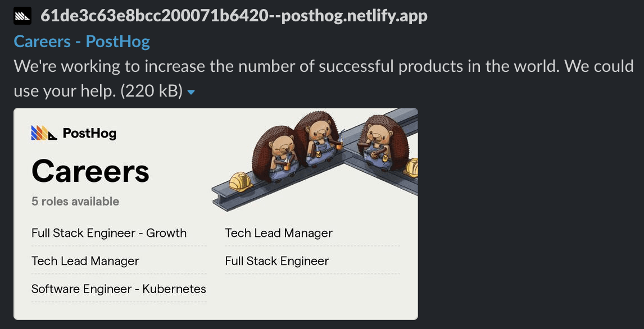Collapse the preview image with the blue caret
Screen dimensions: 644x329
191,92
